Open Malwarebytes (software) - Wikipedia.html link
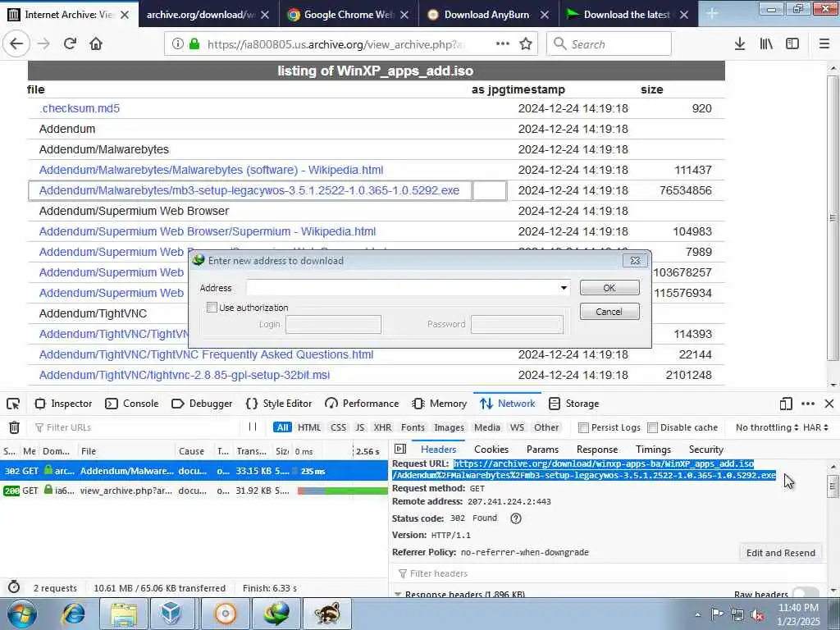 click(211, 170)
